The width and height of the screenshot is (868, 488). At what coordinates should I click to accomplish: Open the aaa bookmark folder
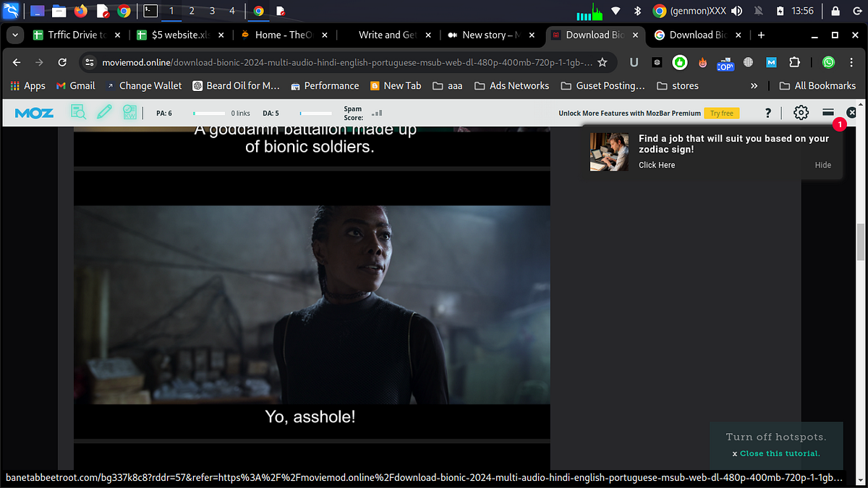[448, 85]
